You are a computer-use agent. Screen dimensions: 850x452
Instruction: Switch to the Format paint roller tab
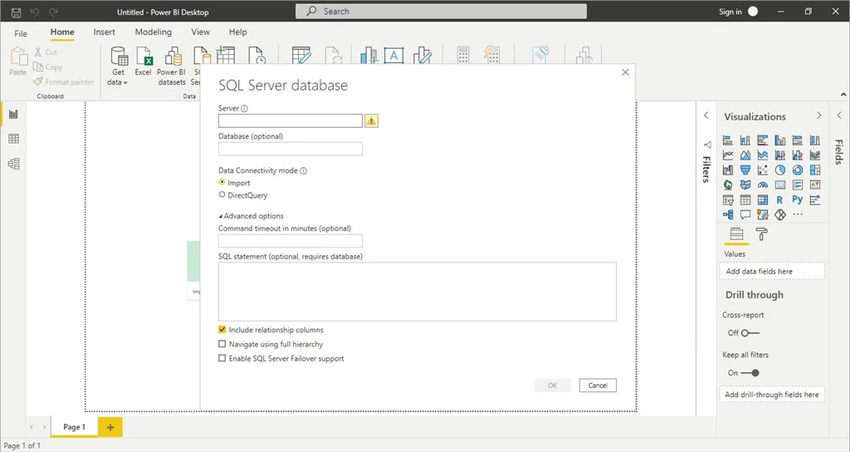pos(762,234)
